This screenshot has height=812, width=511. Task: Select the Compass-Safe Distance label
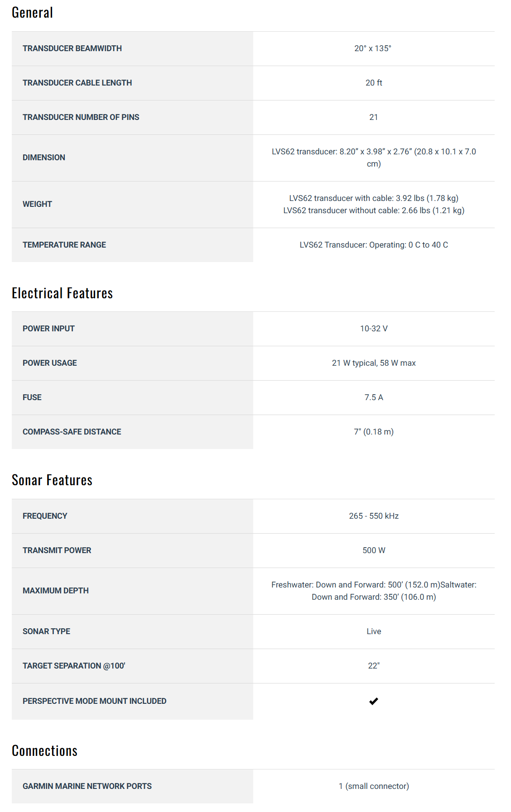coord(72,432)
